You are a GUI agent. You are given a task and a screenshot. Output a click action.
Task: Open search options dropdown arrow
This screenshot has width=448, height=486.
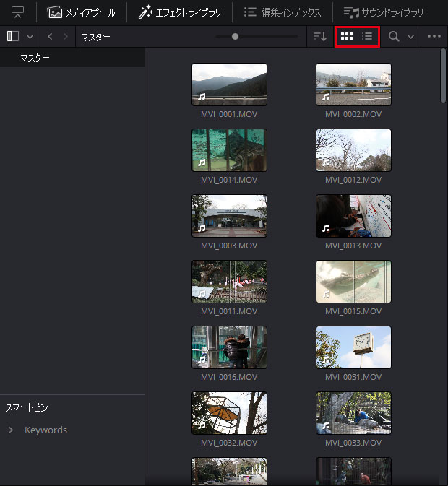point(410,36)
